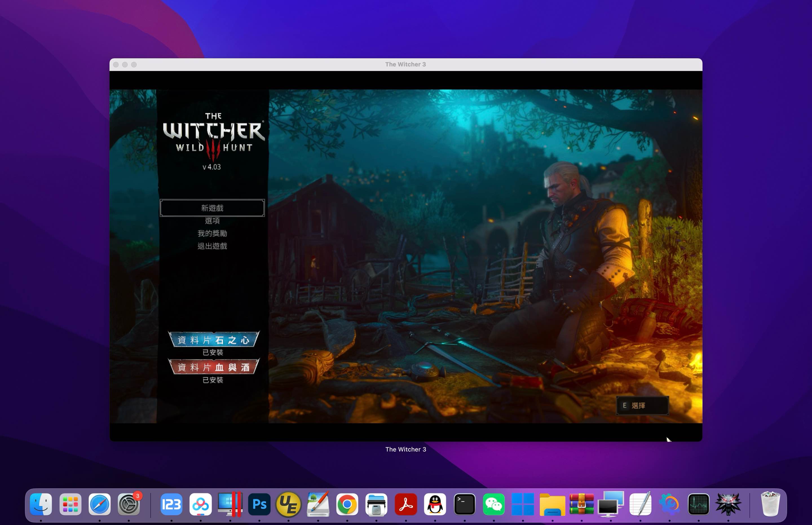
Task: Open the Trash in the Dock
Action: tap(770, 504)
